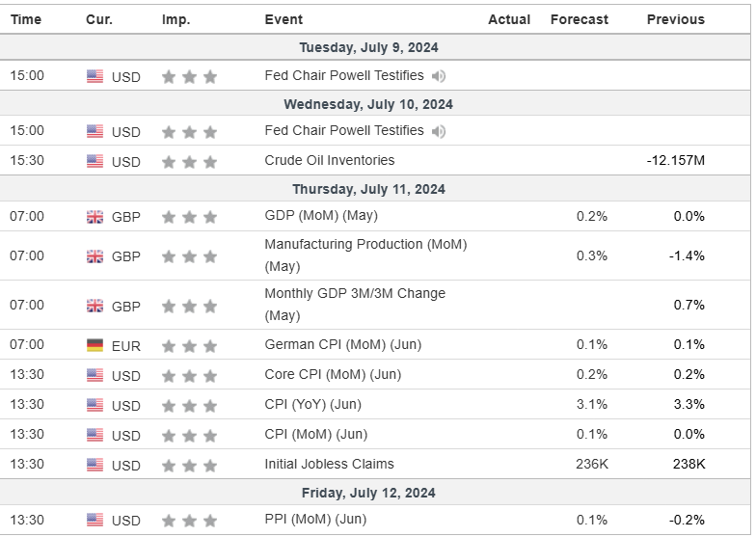This screenshot has height=537, width=756.
Task: Click the Thursday, July 11, 2024 date row
Action: click(376, 189)
